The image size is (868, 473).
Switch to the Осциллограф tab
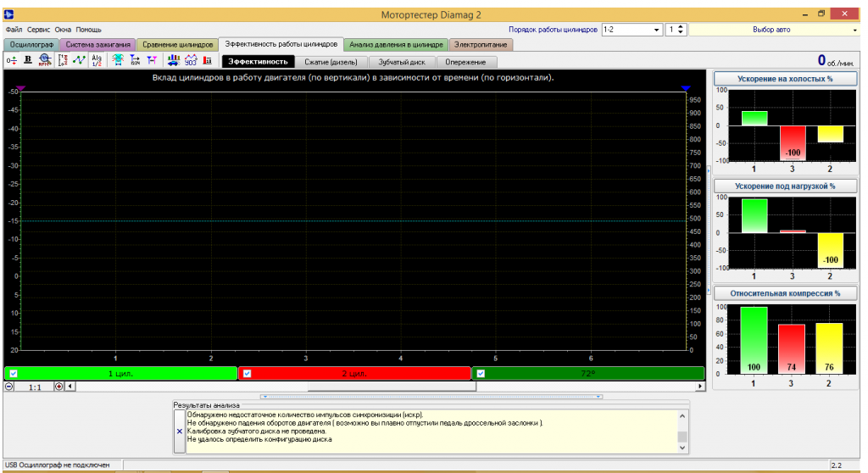coord(31,45)
